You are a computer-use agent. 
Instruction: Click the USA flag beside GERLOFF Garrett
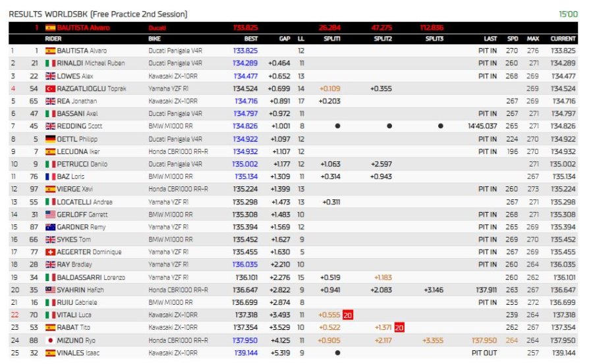point(50,215)
